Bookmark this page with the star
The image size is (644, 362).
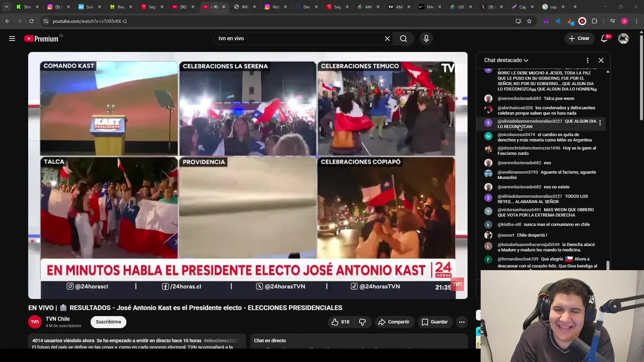click(x=529, y=21)
